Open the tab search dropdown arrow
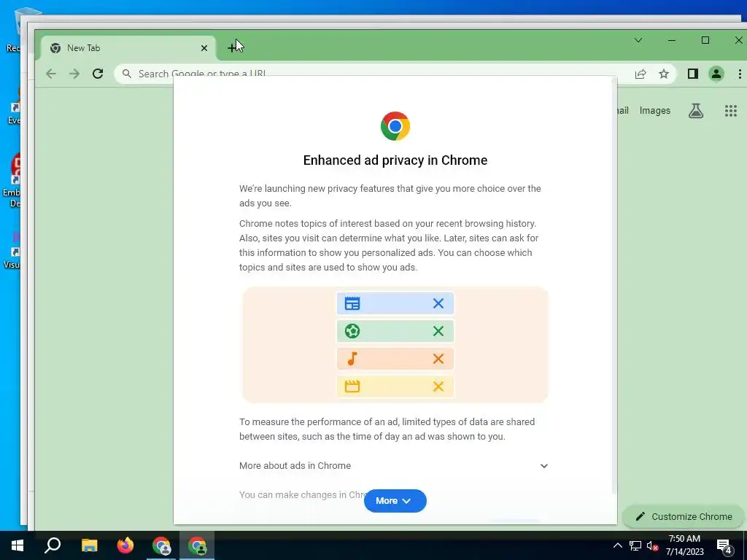 (638, 41)
